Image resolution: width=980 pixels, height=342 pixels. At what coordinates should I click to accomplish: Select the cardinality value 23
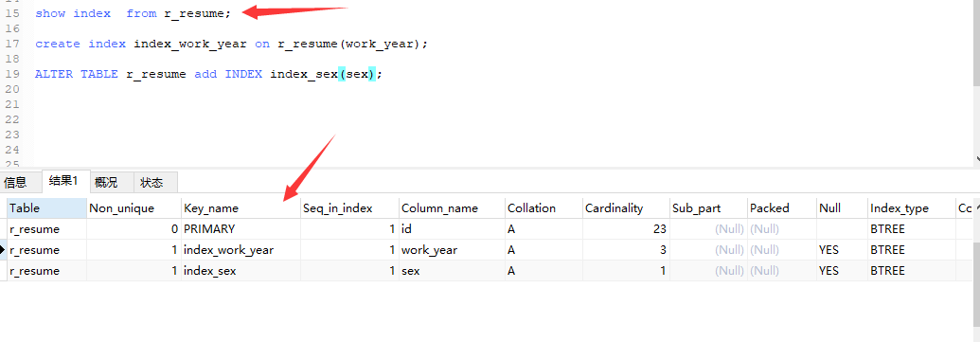tap(626, 229)
